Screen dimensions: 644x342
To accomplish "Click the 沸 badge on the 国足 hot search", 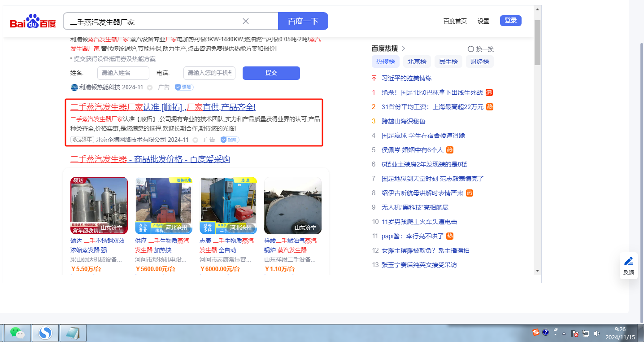I will [489, 92].
